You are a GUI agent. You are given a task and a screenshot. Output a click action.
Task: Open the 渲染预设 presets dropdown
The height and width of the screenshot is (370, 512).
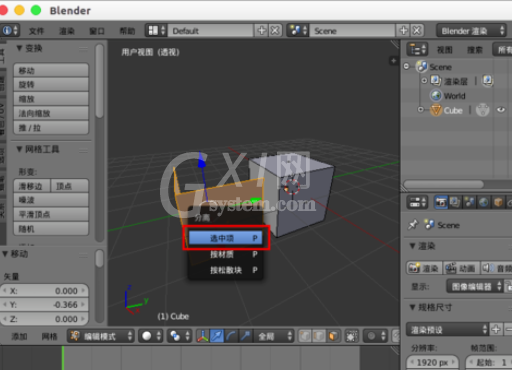click(447, 329)
